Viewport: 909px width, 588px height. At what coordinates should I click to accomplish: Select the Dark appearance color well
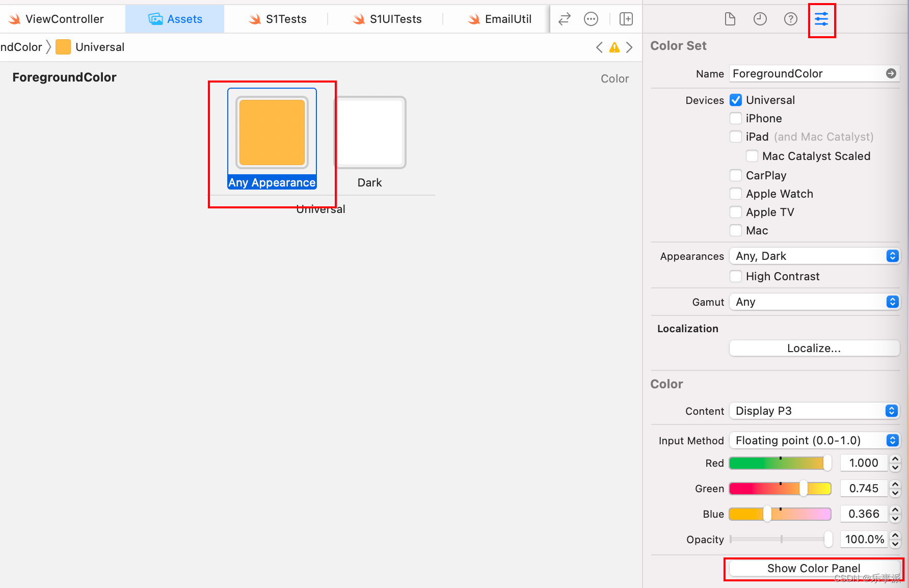coord(370,132)
